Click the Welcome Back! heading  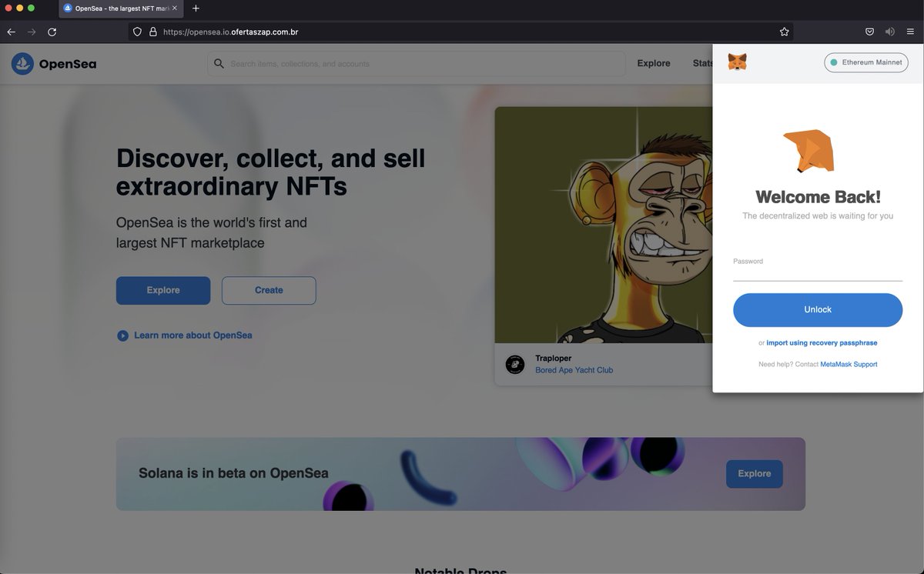coord(818,197)
